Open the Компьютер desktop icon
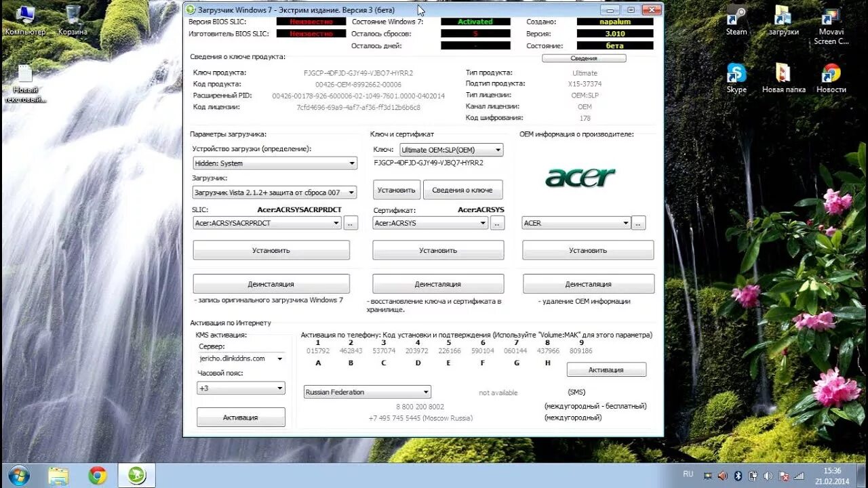The width and height of the screenshot is (868, 488). point(25,21)
